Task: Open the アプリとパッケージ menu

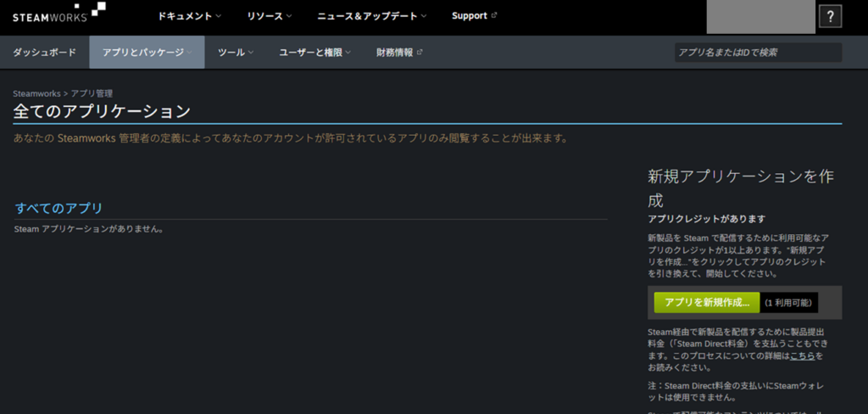Action: tap(147, 53)
